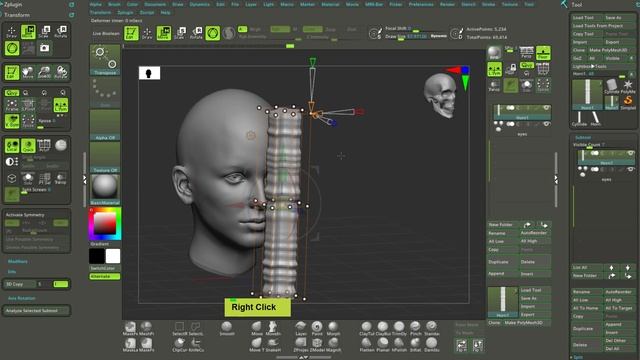
Task: Select the Flatten brush
Action: [x=367, y=345]
